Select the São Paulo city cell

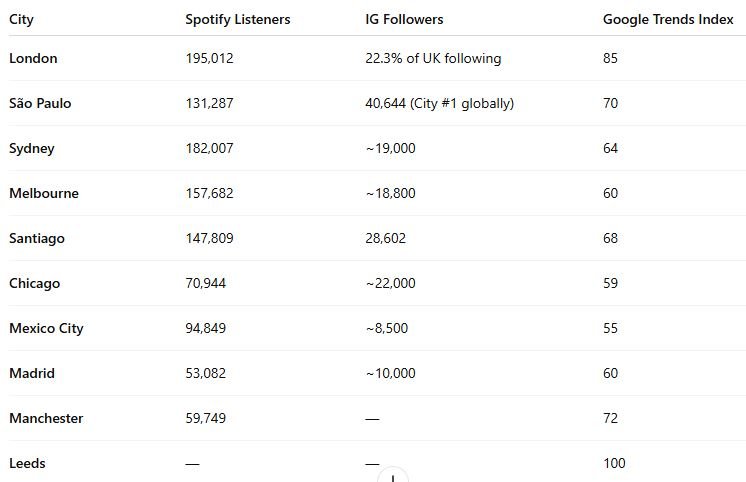[40, 103]
